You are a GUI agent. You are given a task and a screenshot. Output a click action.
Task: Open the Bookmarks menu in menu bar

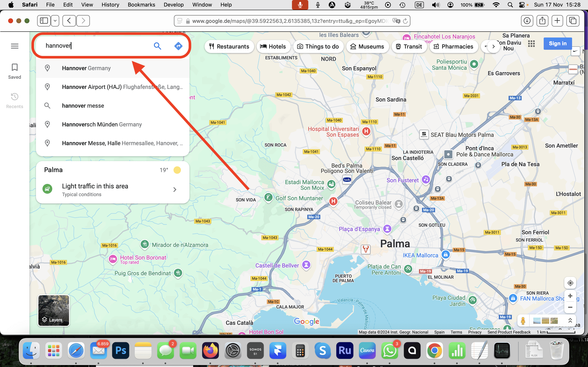(x=141, y=5)
